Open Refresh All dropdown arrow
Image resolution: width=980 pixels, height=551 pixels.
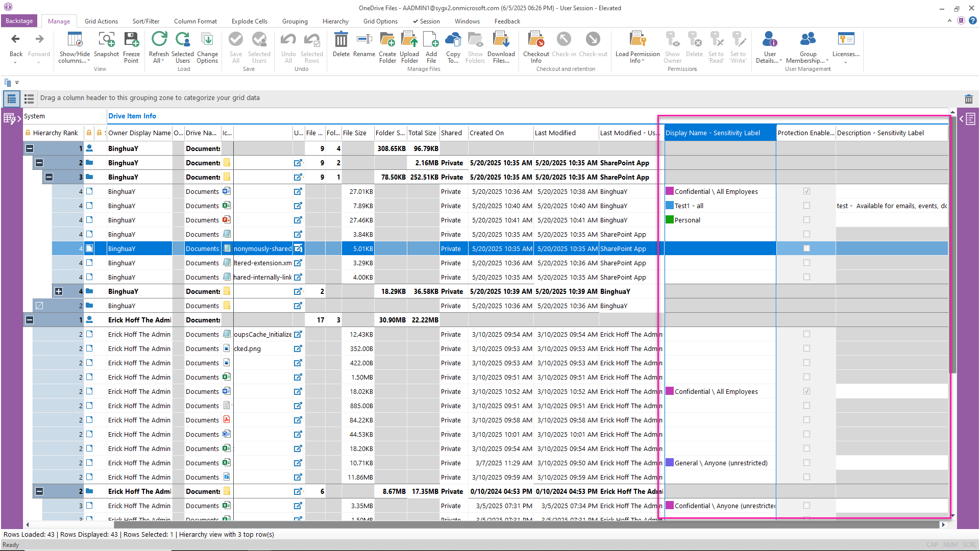click(x=162, y=61)
